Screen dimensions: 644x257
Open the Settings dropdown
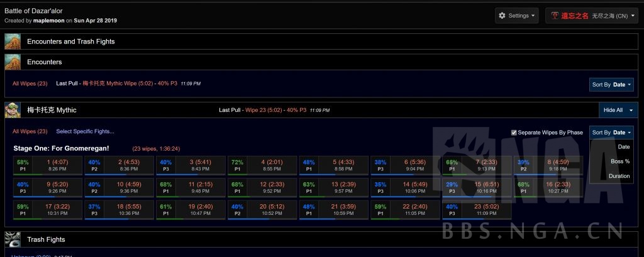tap(517, 16)
